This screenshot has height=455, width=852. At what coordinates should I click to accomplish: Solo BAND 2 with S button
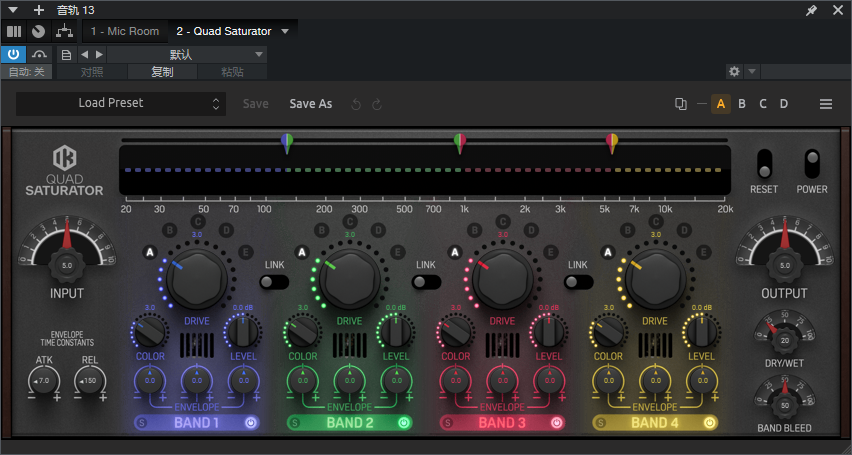point(295,422)
